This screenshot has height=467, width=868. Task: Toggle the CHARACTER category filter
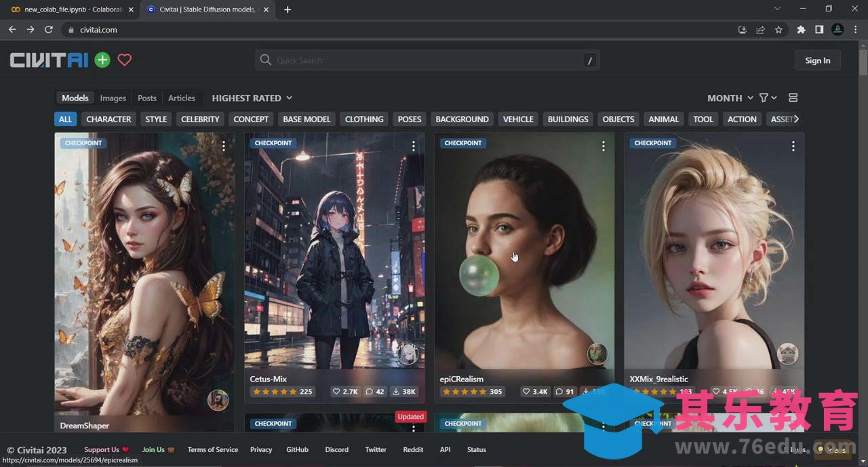coord(108,119)
